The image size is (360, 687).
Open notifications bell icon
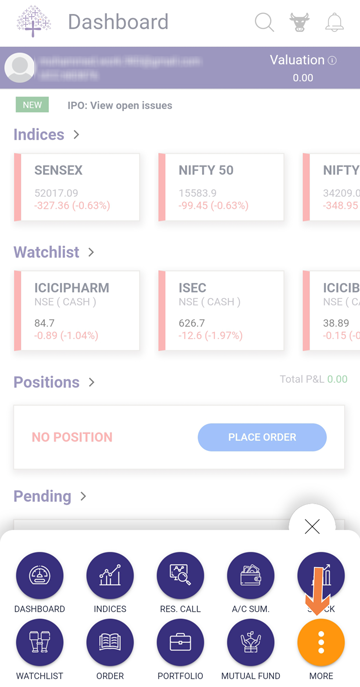click(x=334, y=22)
